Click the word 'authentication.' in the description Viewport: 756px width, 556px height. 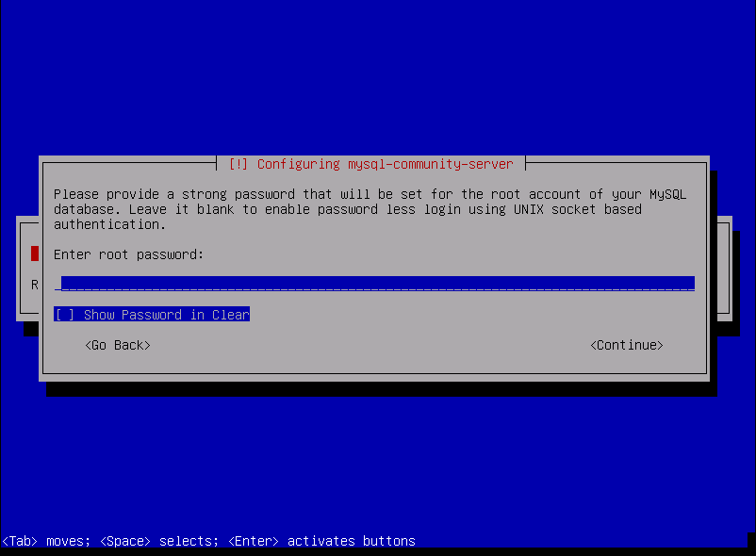point(109,224)
